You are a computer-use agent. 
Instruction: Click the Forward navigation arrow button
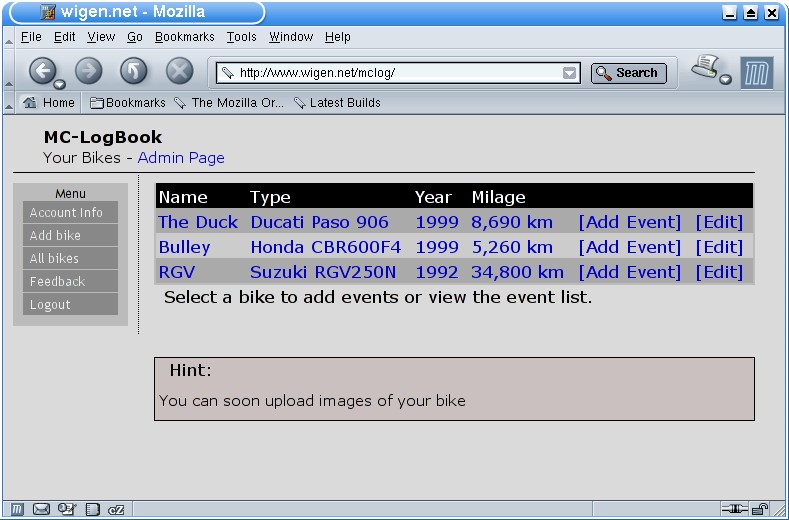click(89, 70)
